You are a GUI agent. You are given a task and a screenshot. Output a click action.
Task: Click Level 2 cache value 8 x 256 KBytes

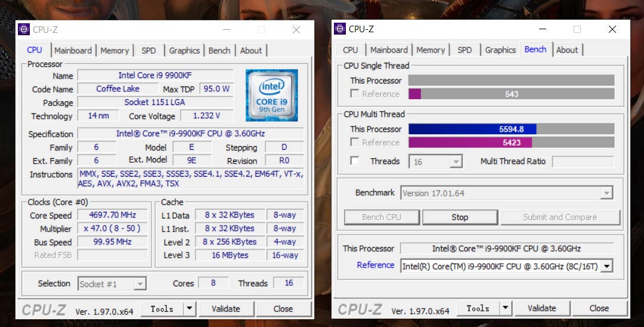(x=230, y=242)
